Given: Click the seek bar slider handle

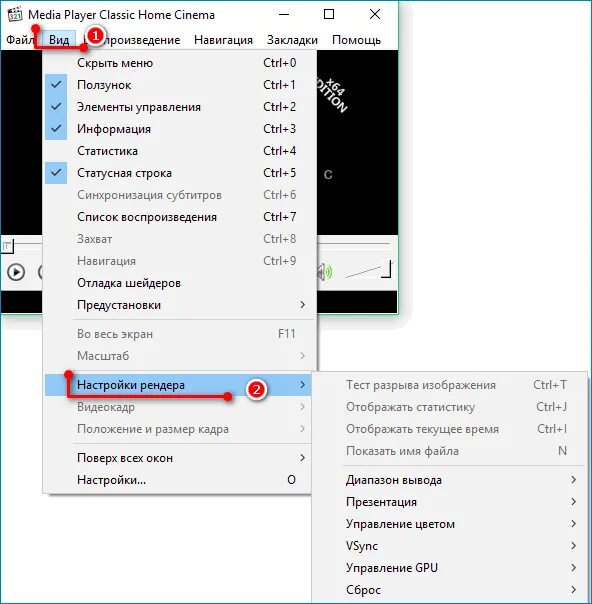Looking at the screenshot, I should (x=7, y=245).
